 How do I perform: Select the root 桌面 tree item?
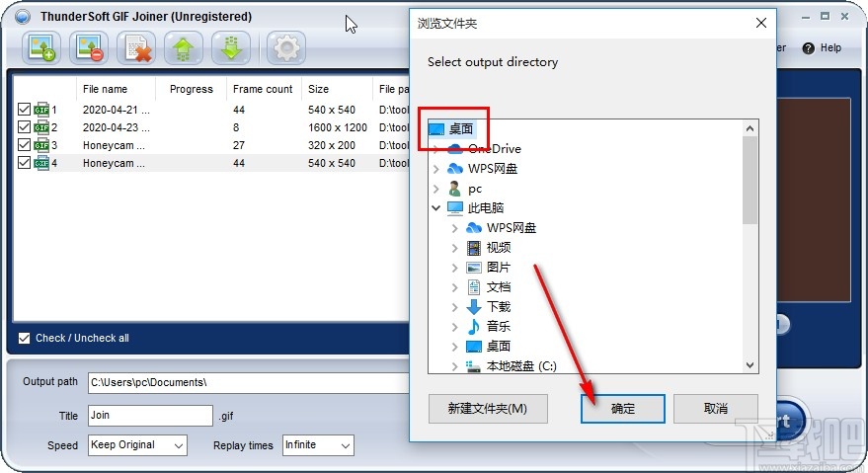[460, 129]
